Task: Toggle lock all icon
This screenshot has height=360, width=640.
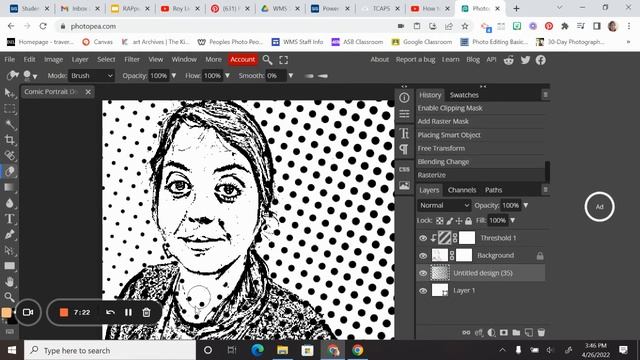Action: click(468, 221)
